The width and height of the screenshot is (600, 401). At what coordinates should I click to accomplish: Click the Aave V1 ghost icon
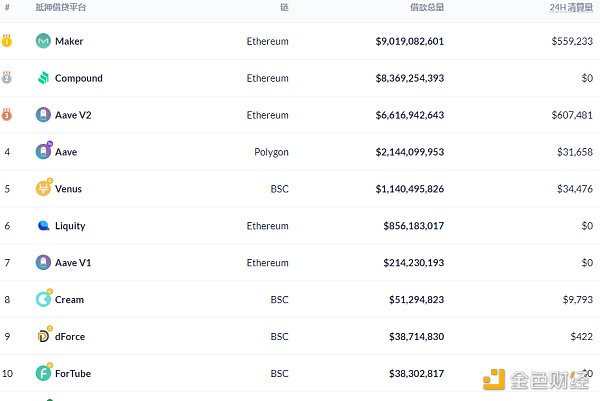tap(43, 262)
